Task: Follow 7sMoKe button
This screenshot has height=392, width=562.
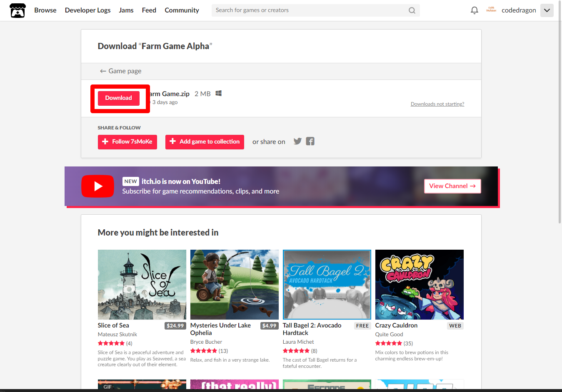Action: pos(127,142)
